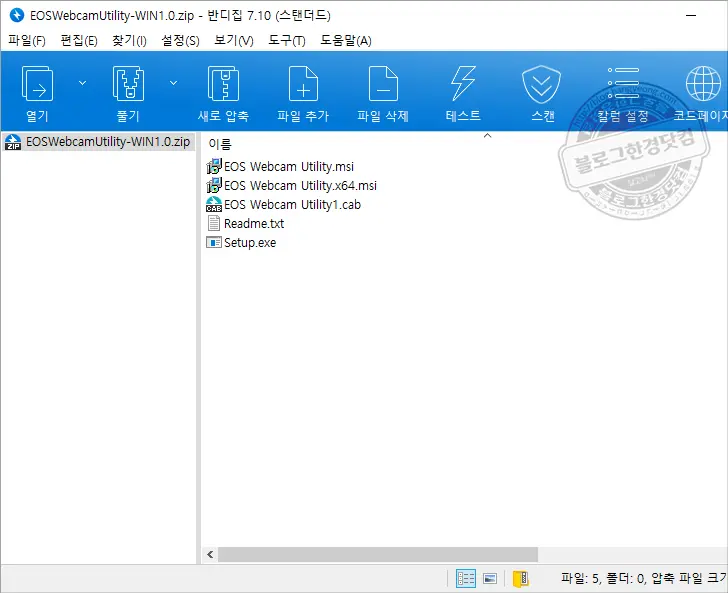Click the CAB icon of EOS Webcam Utility1.cab
The height and width of the screenshot is (593, 728).
click(x=214, y=204)
